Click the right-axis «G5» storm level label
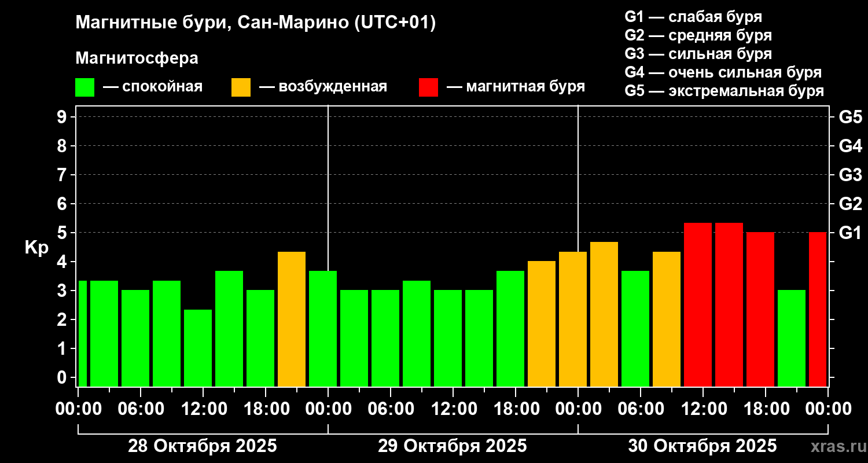868x463 pixels. [850, 117]
